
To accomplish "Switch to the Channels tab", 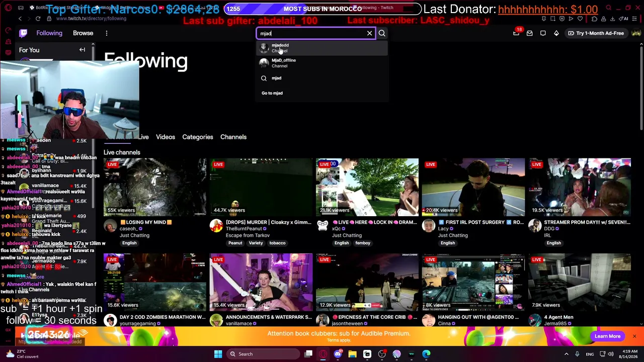I will (233, 137).
